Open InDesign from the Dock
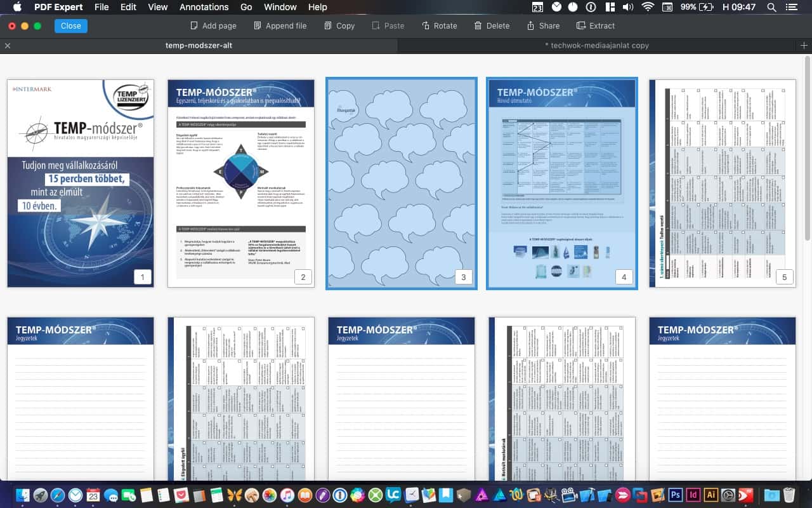This screenshot has height=508, width=812. click(x=693, y=495)
